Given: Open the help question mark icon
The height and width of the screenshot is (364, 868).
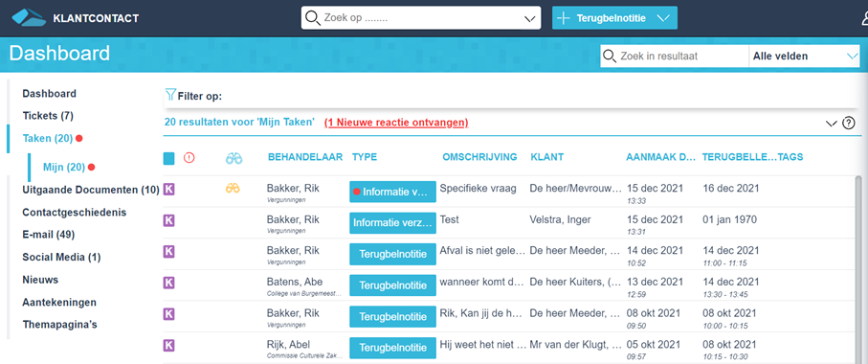Looking at the screenshot, I should (849, 124).
